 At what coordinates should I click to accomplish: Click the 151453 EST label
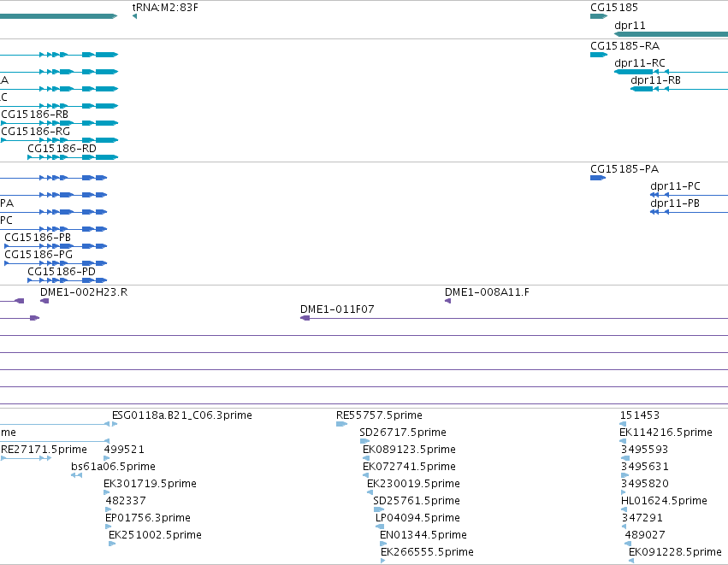point(639,415)
